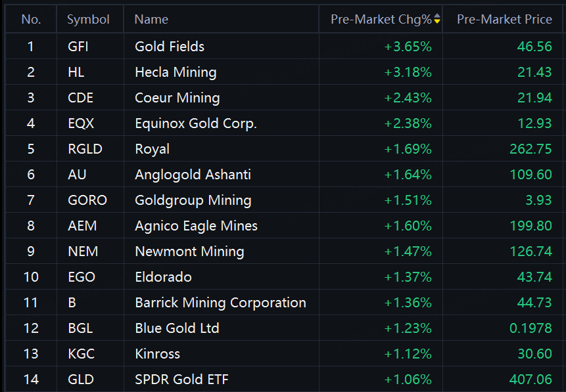Open SPDR Gold ETF entry

(181, 380)
